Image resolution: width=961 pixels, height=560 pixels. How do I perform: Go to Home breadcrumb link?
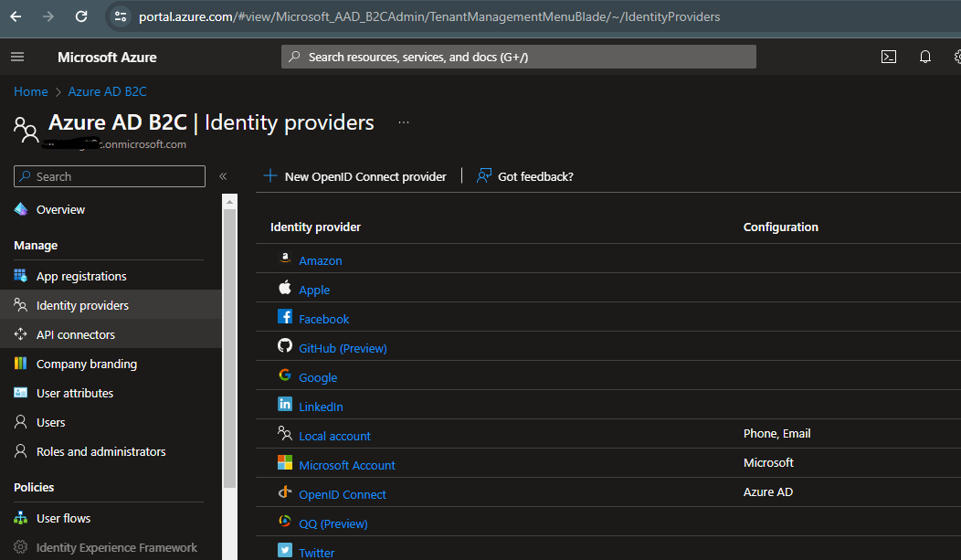31,91
